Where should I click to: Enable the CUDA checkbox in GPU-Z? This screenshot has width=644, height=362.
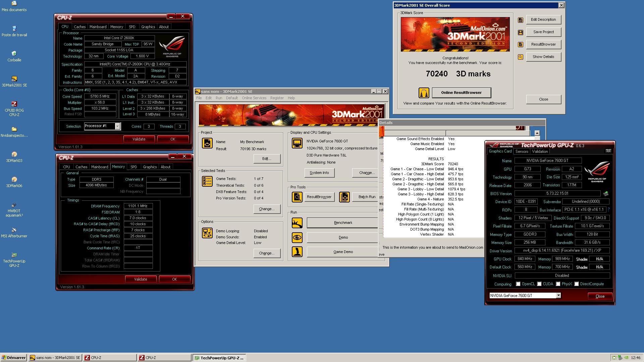coord(539,284)
